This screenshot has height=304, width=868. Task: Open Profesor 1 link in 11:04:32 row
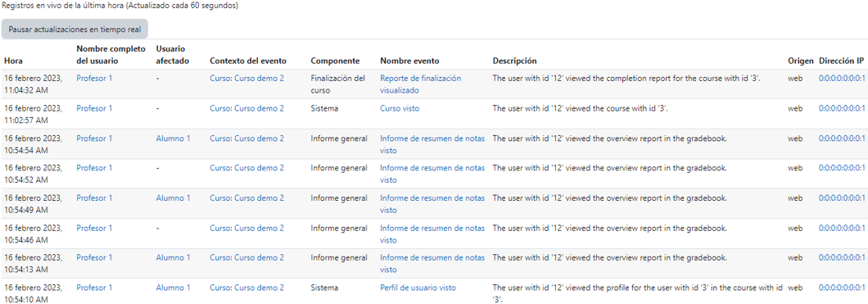(94, 79)
